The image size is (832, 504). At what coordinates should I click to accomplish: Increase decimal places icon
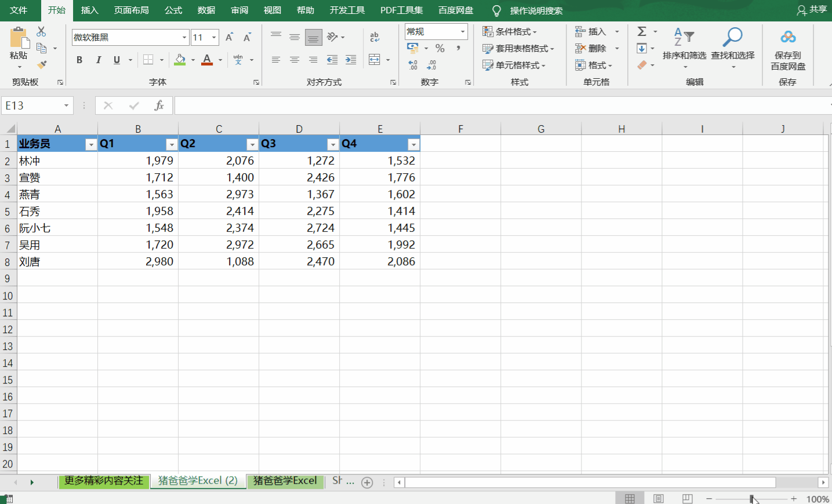pos(413,65)
